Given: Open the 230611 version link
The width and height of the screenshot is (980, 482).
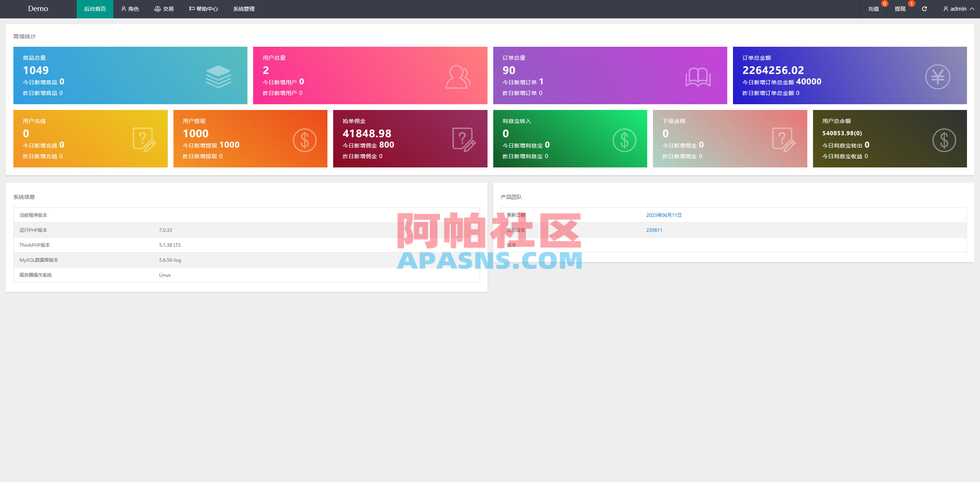Looking at the screenshot, I should coord(654,230).
